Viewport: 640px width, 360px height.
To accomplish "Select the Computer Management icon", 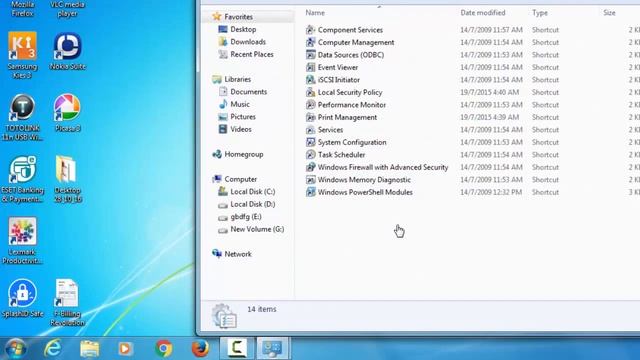I will coord(311,42).
